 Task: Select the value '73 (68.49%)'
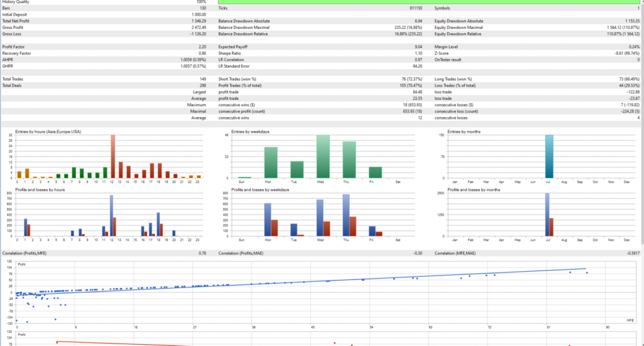click(x=629, y=79)
